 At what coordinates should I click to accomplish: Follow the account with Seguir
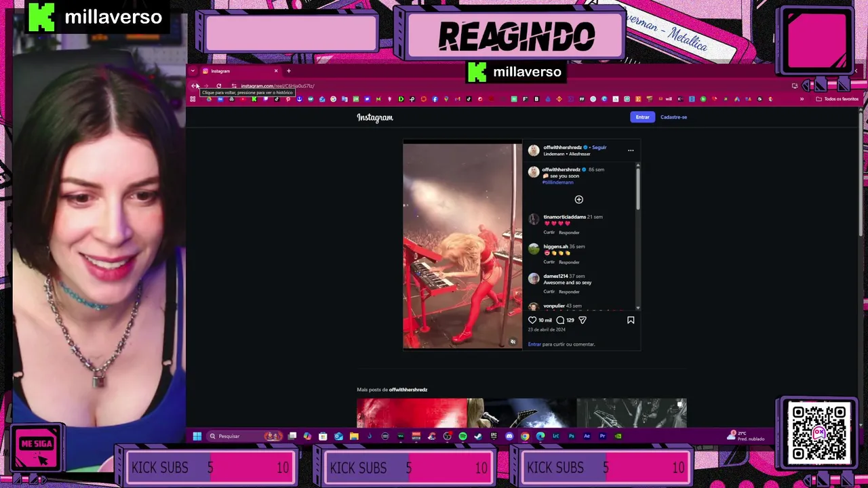(599, 147)
